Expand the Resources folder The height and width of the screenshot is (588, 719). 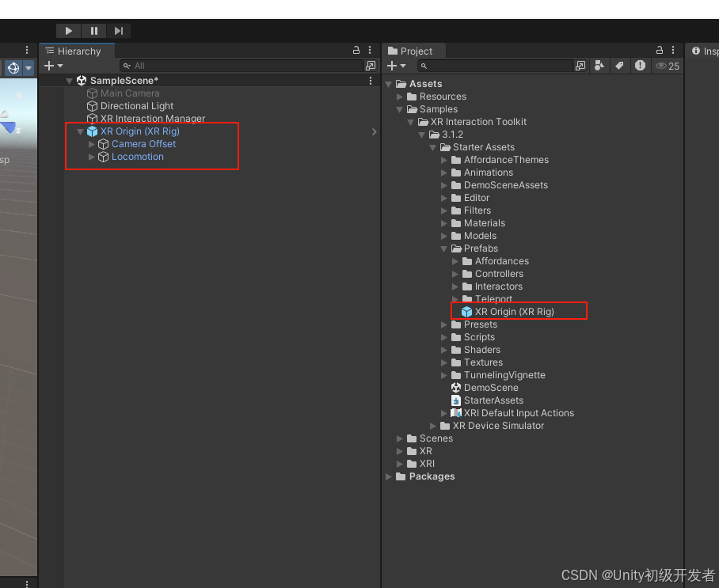point(399,97)
